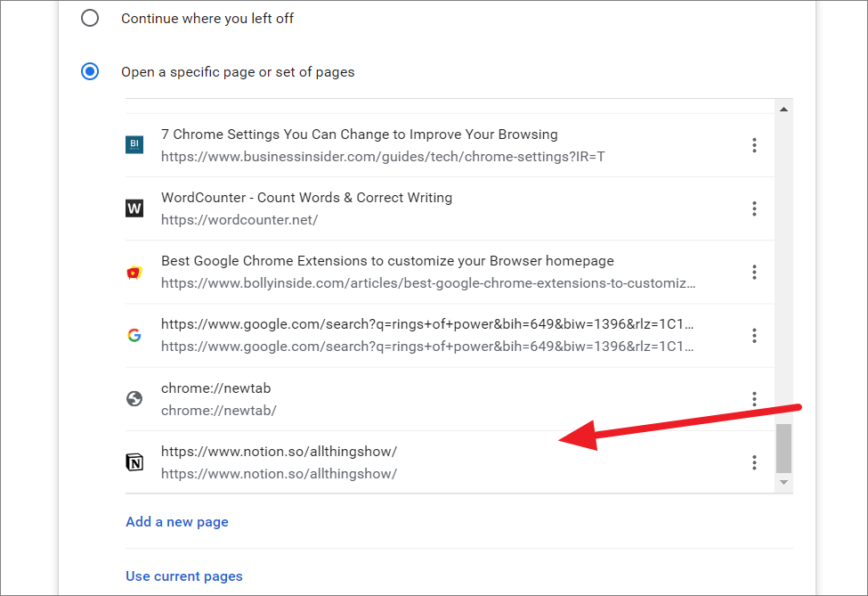The width and height of the screenshot is (868, 596).
Task: Click the dark Google search URL title
Action: 427,324
